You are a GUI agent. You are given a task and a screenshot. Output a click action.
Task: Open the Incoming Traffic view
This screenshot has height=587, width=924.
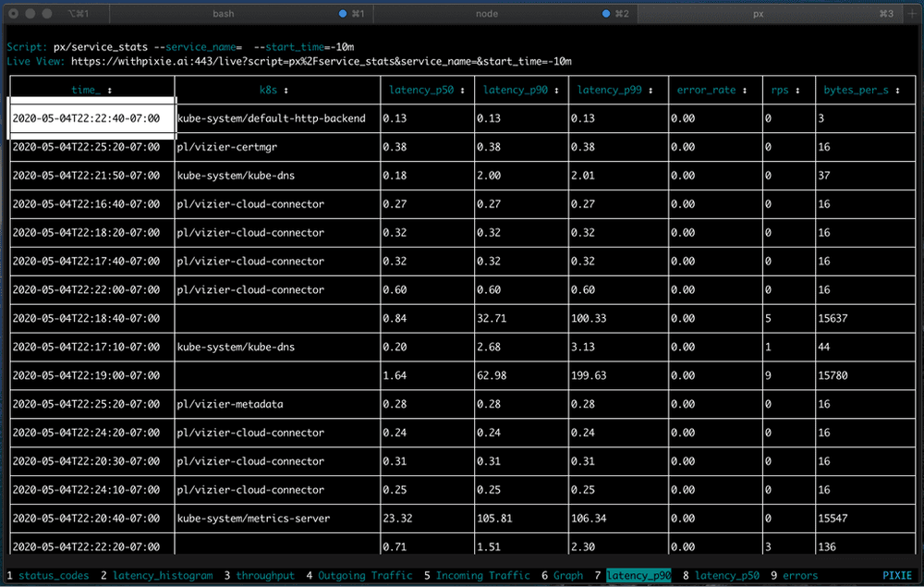(x=482, y=576)
